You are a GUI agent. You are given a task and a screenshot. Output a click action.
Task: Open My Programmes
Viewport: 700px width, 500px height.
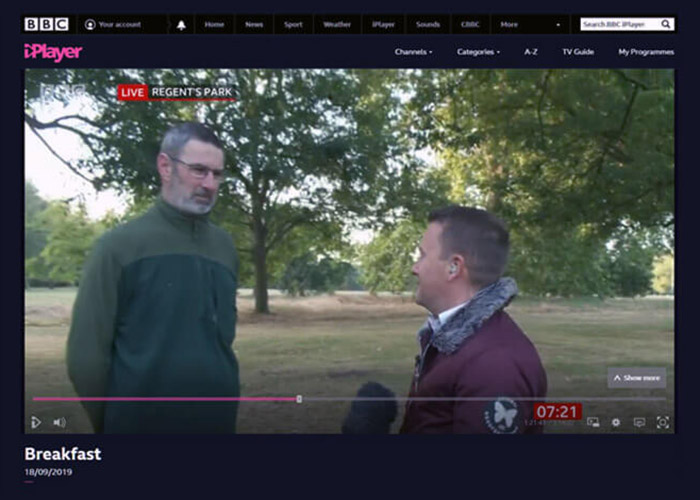pyautogui.click(x=646, y=52)
